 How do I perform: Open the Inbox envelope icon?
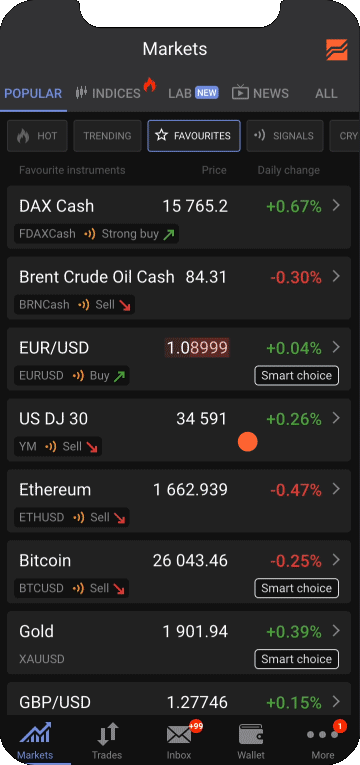coord(179,735)
